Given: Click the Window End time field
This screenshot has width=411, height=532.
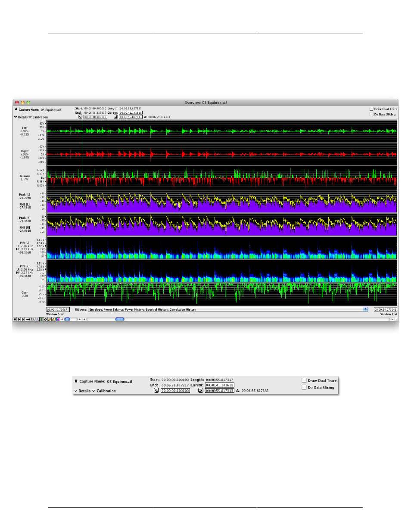Looking at the screenshot, I should pos(385,309).
